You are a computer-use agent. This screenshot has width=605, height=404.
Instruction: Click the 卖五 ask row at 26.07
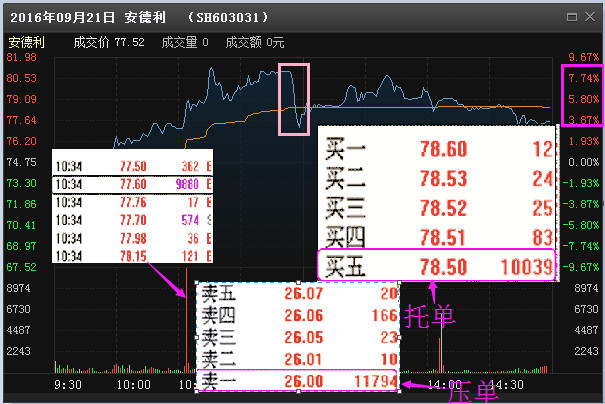pyautogui.click(x=298, y=294)
